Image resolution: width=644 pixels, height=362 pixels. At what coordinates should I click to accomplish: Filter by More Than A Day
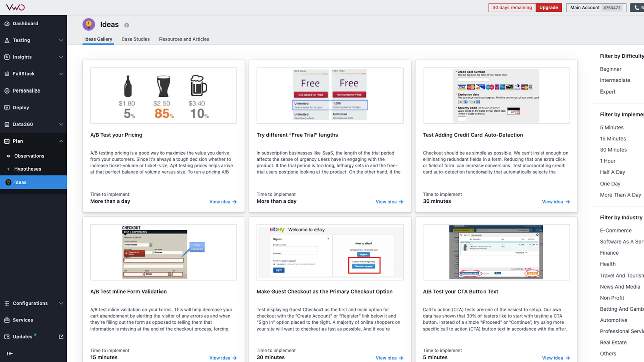(620, 195)
